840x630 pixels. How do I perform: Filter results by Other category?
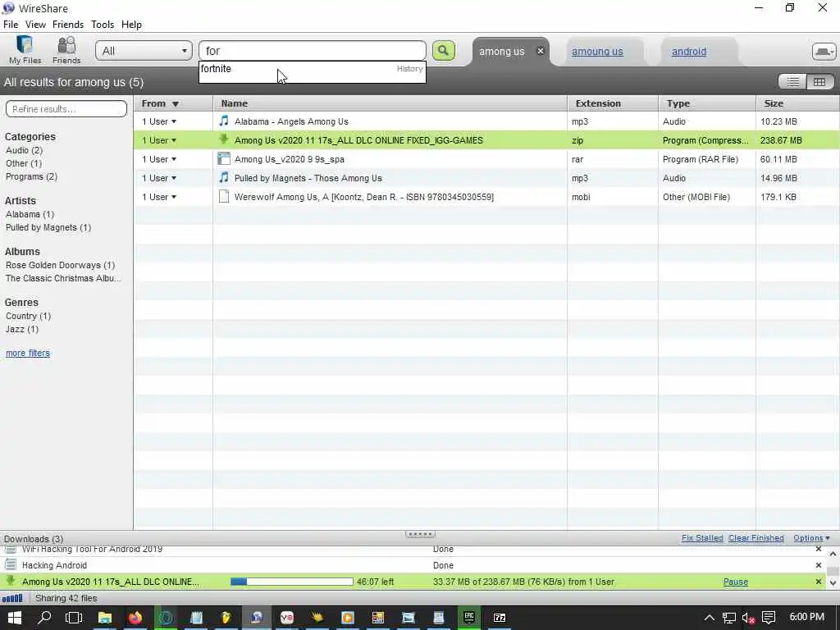(x=24, y=163)
